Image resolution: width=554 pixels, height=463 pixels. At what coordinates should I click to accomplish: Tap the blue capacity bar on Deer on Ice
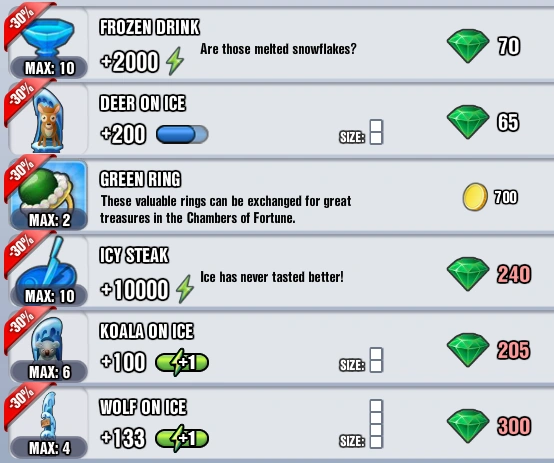pyautogui.click(x=182, y=135)
